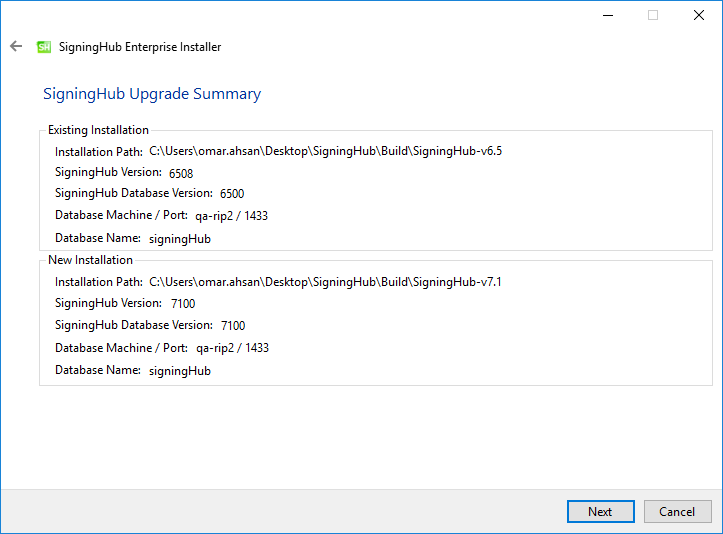The height and width of the screenshot is (534, 723).
Task: Minimize the installer window
Action: coord(608,15)
